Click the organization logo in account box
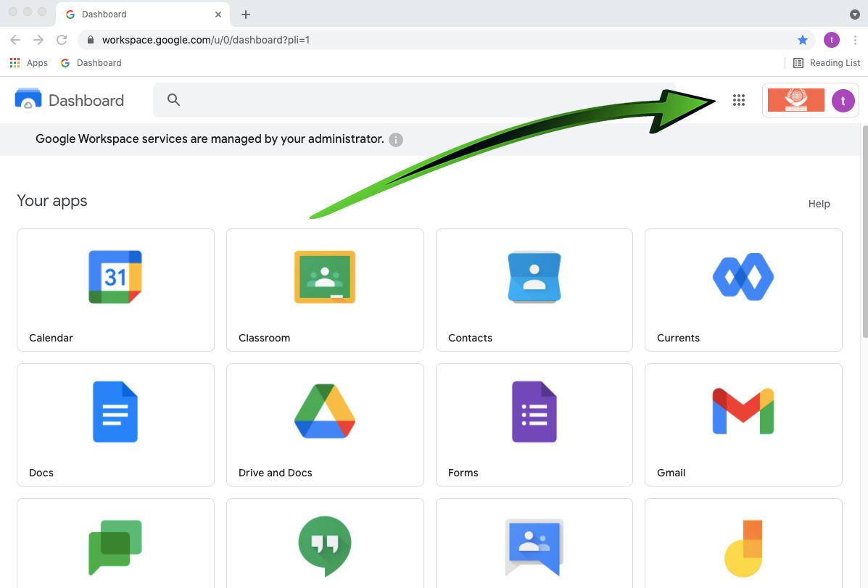The image size is (868, 588). click(796, 100)
